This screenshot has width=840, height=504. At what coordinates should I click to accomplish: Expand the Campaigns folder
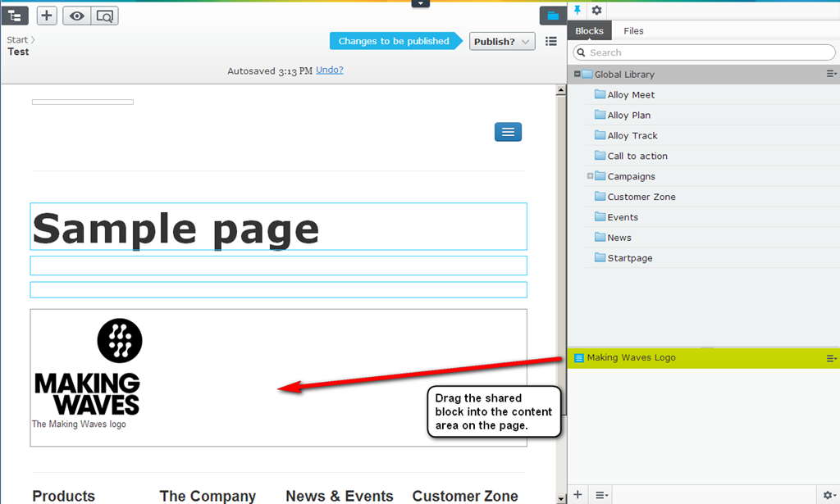pyautogui.click(x=590, y=176)
